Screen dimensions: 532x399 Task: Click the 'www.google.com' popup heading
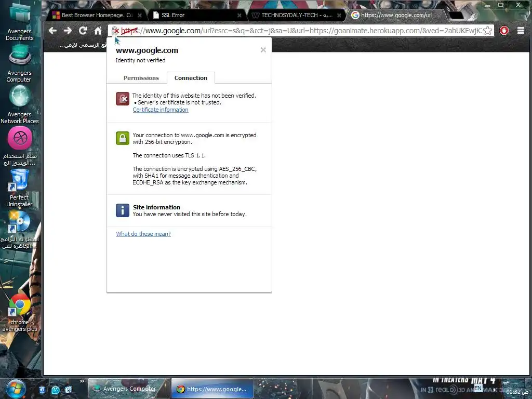point(147,50)
